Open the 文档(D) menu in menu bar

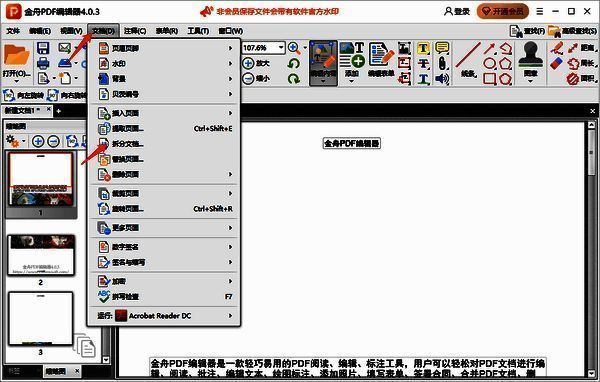tap(103, 31)
